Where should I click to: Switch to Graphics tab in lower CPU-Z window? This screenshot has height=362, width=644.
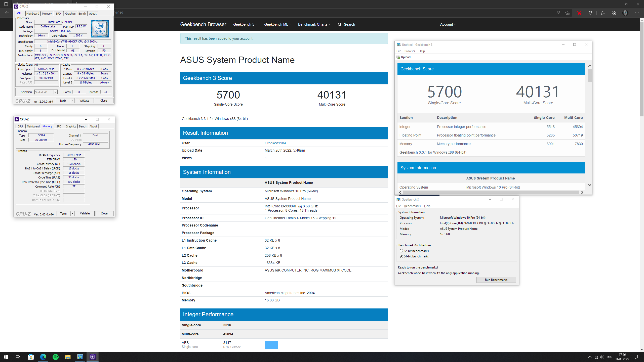click(x=71, y=126)
